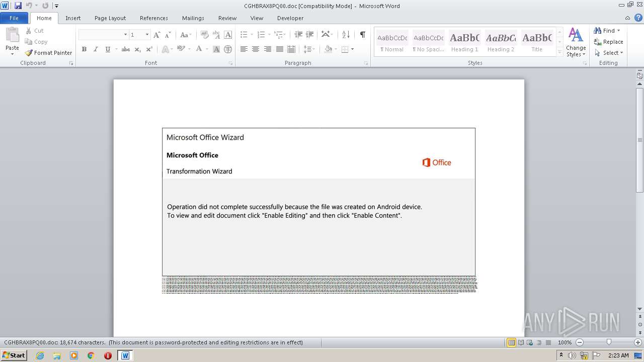Increase paragraph indent
Viewport: 644px width, 362px height.
310,35
